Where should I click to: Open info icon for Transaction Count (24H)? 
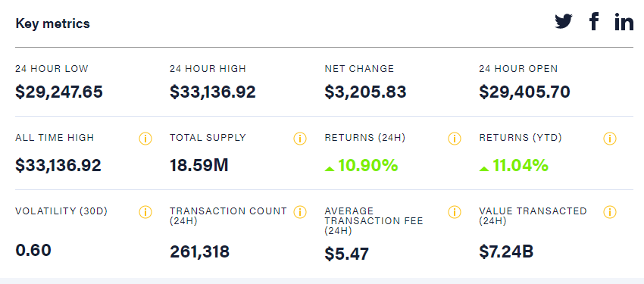[300, 212]
